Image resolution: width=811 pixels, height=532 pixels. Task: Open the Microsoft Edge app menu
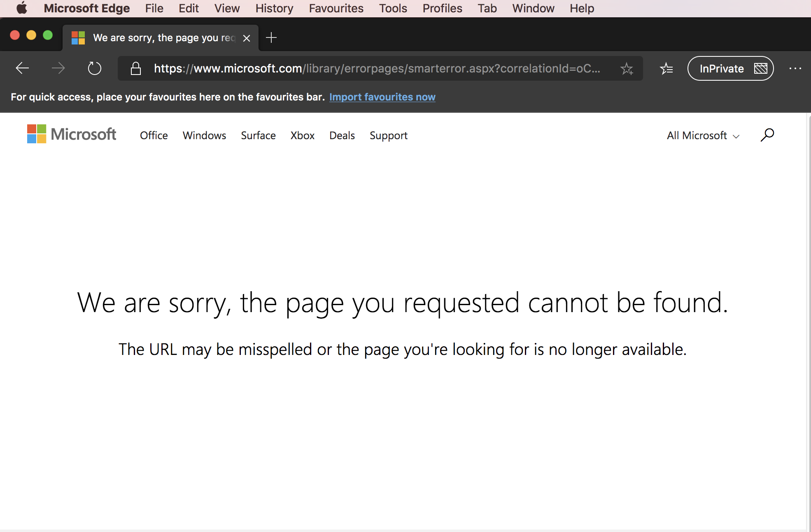[x=87, y=8]
